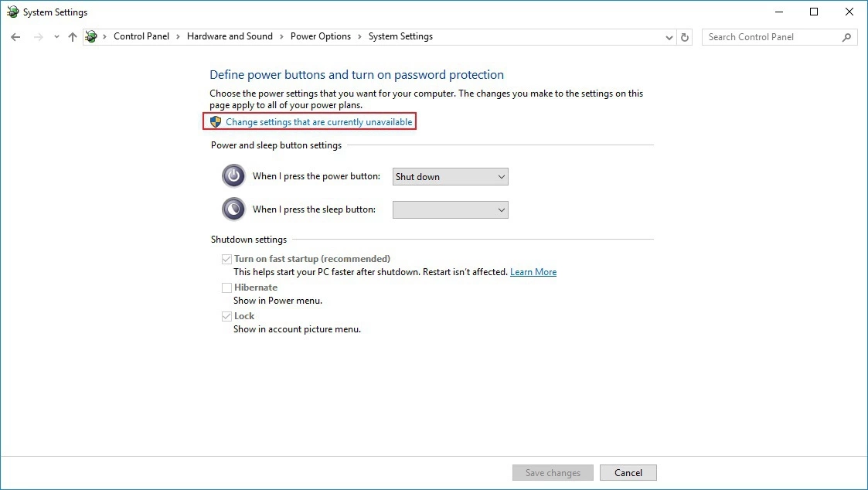
Task: Open the recent locations chevron
Action: tap(56, 37)
